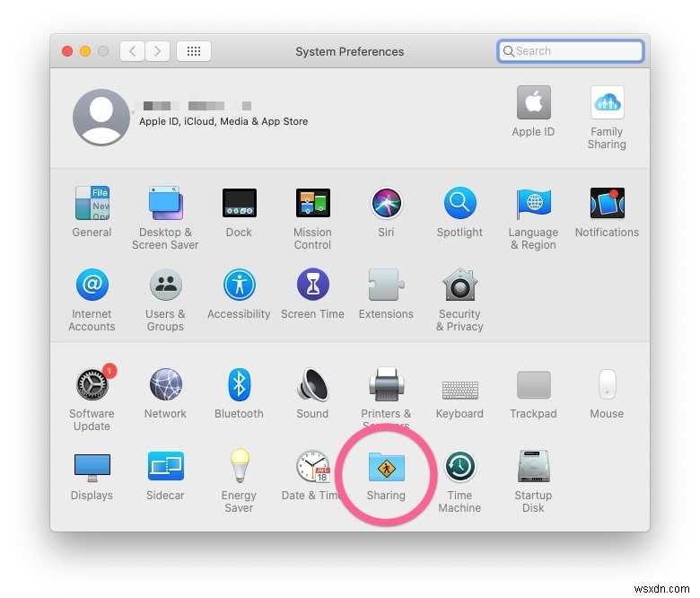Open Printers & Scanners pane
Image resolution: width=700 pixels, height=598 pixels.
386,384
